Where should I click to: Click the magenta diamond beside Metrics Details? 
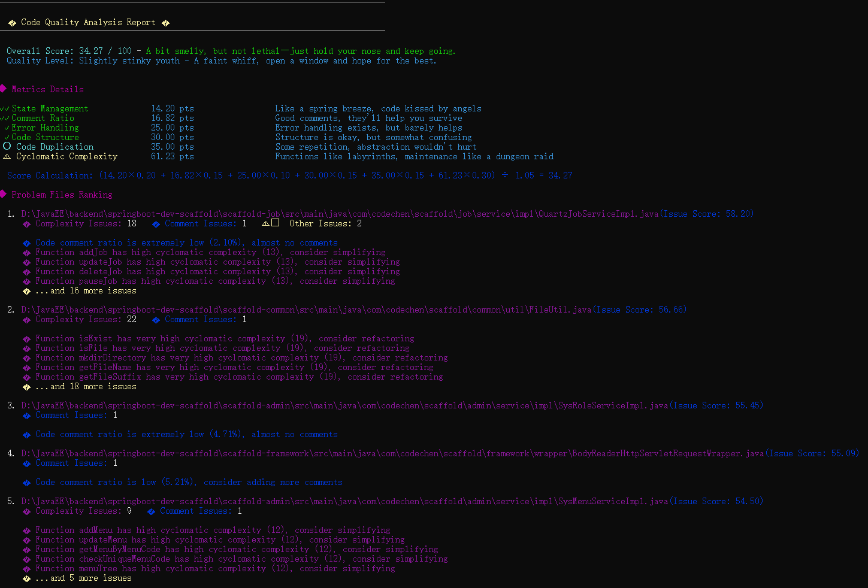tap(3, 89)
